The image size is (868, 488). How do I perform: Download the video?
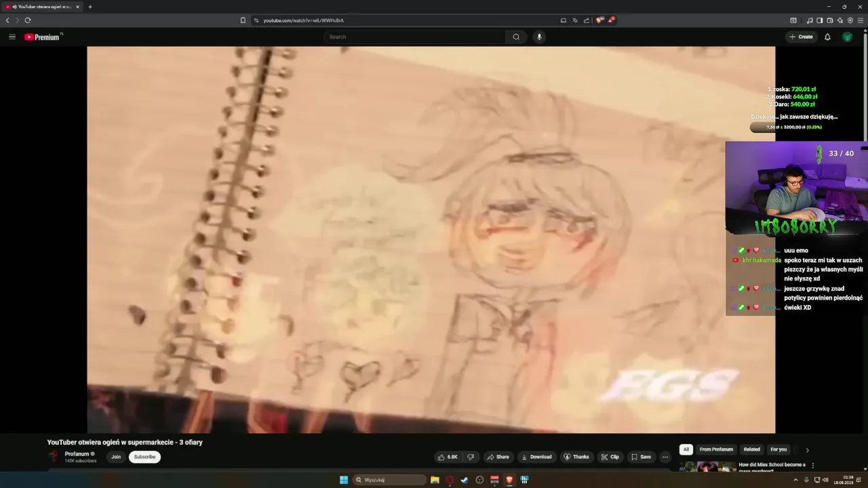click(x=536, y=457)
